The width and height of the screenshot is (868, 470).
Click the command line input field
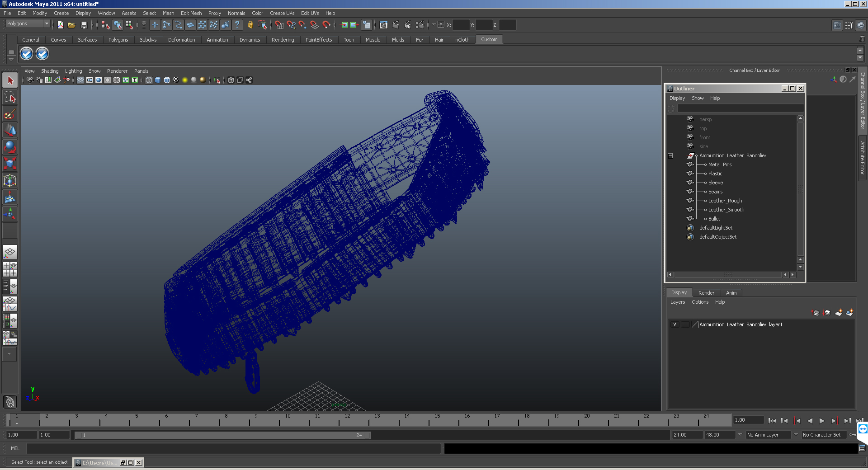coord(234,448)
